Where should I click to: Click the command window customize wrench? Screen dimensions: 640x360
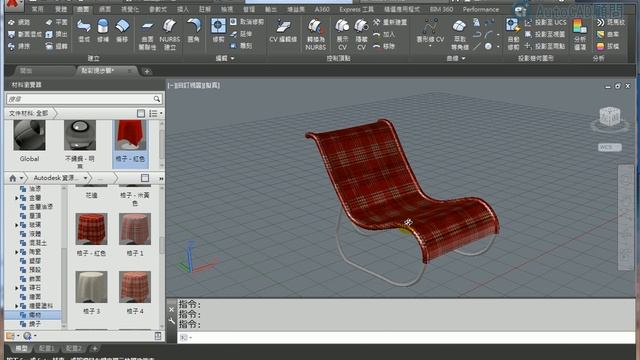[x=172, y=322]
